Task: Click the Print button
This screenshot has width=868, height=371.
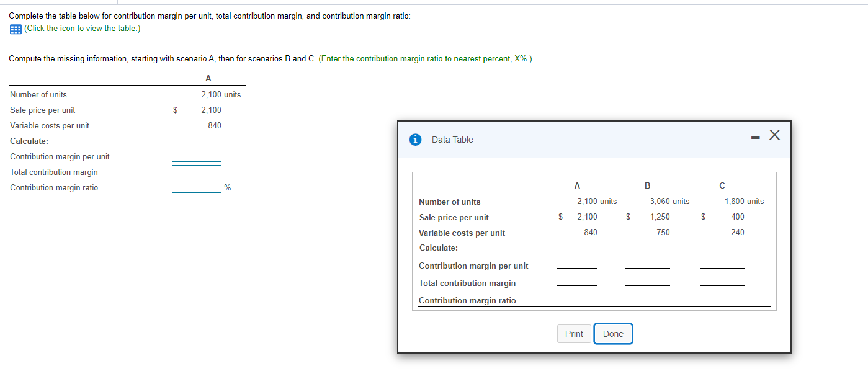Action: click(x=573, y=333)
